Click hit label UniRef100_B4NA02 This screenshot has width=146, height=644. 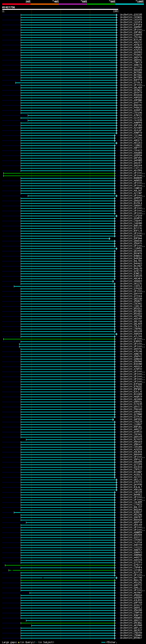[131, 256]
